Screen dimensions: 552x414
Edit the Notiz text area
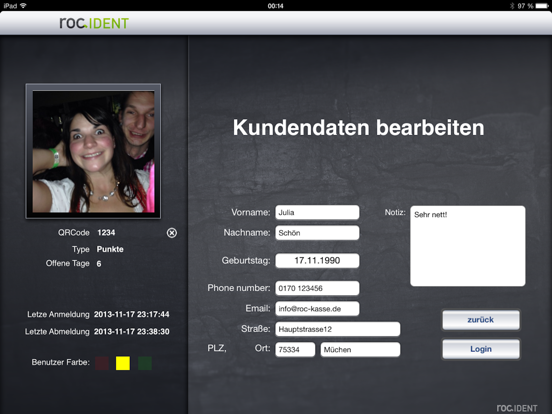[468, 246]
